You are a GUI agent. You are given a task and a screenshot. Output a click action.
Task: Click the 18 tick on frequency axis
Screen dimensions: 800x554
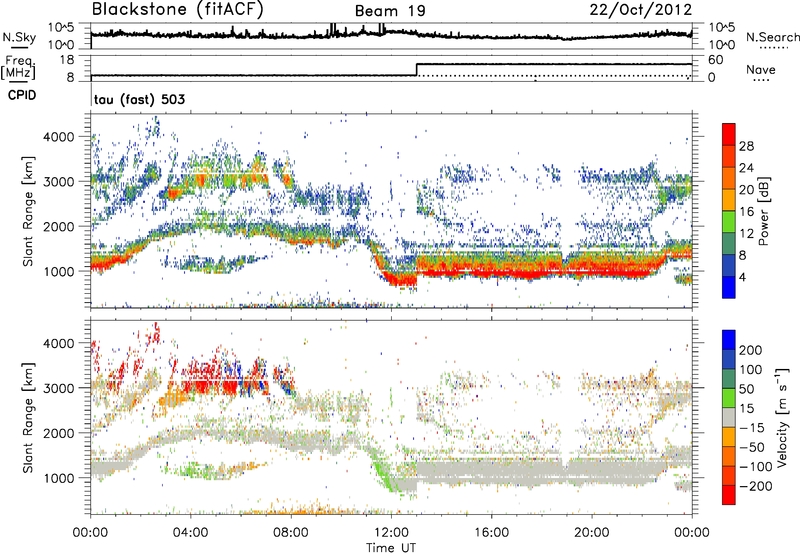tap(67, 60)
